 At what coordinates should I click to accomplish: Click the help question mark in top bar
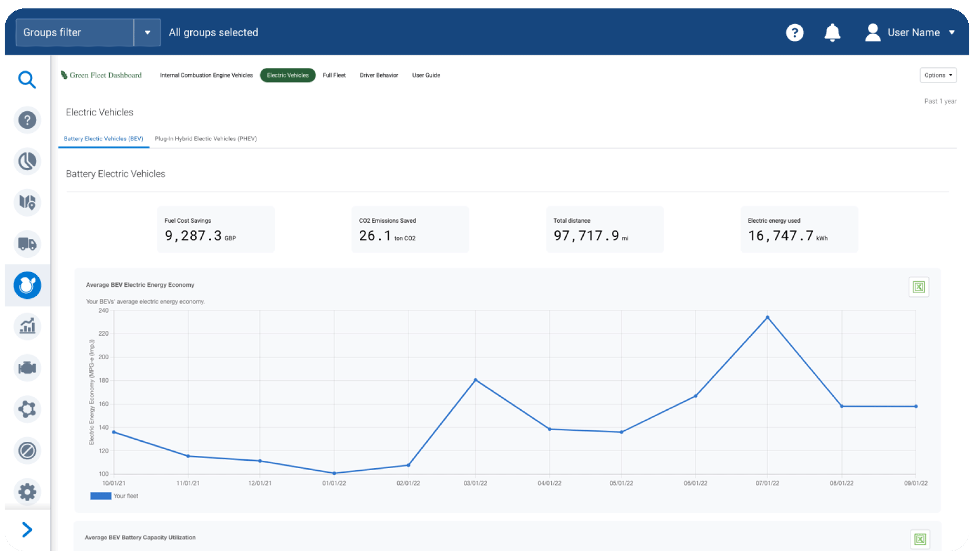coord(795,33)
